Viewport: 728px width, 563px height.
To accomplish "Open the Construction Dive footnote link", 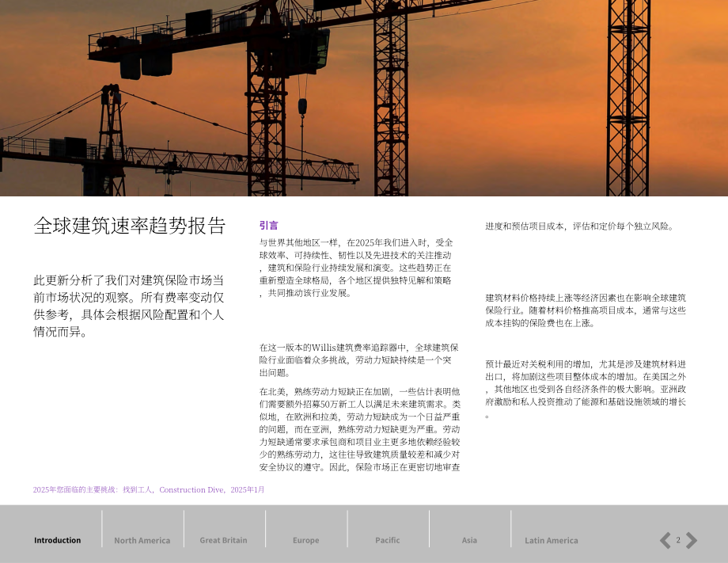I will point(149,489).
